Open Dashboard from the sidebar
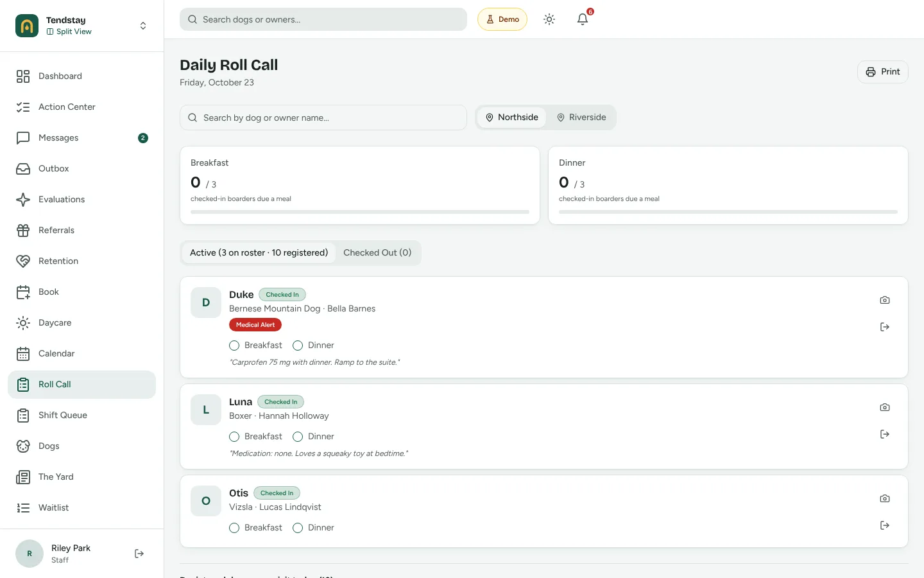 tap(81, 76)
